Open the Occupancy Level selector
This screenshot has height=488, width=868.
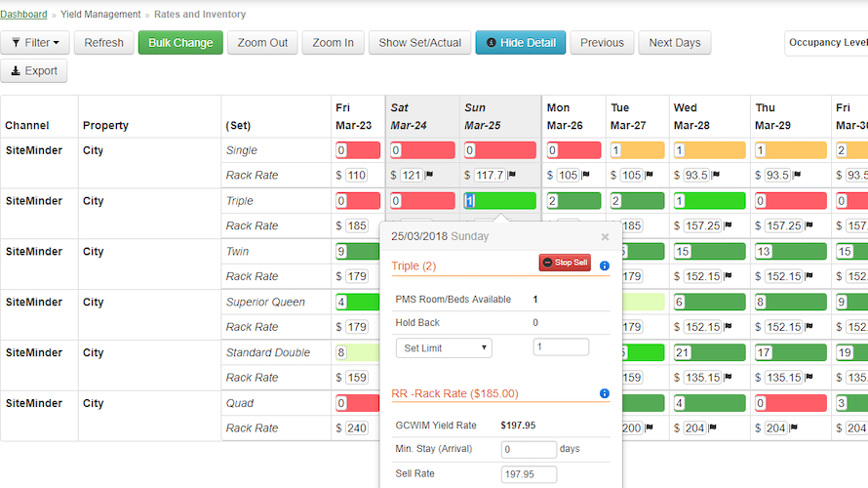click(827, 43)
